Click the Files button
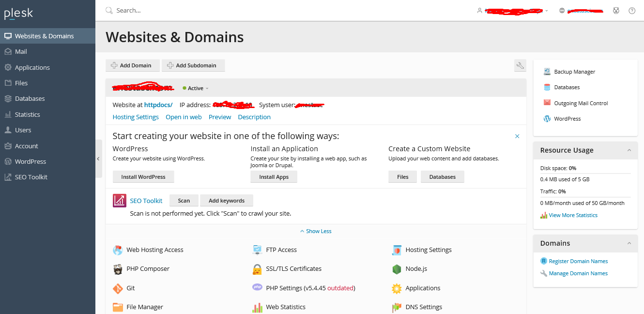 pyautogui.click(x=403, y=177)
